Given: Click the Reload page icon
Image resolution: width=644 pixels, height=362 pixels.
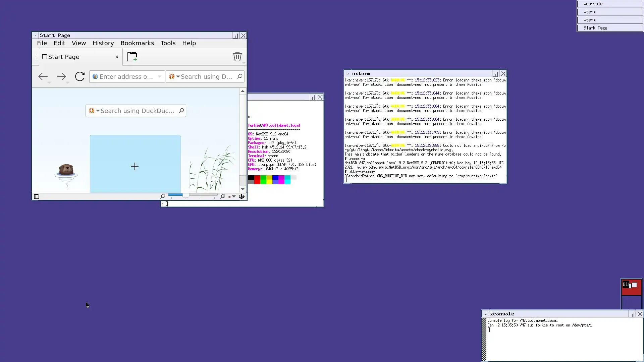Looking at the screenshot, I should click(79, 76).
